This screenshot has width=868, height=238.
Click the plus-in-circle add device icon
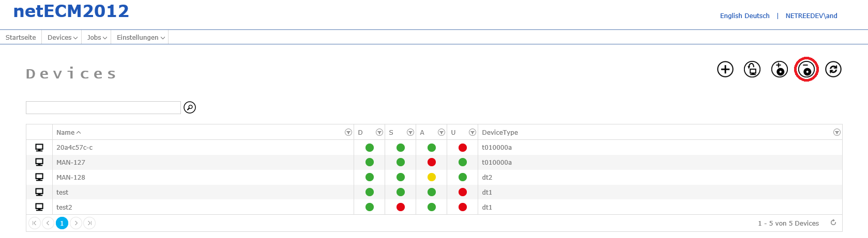click(x=725, y=69)
